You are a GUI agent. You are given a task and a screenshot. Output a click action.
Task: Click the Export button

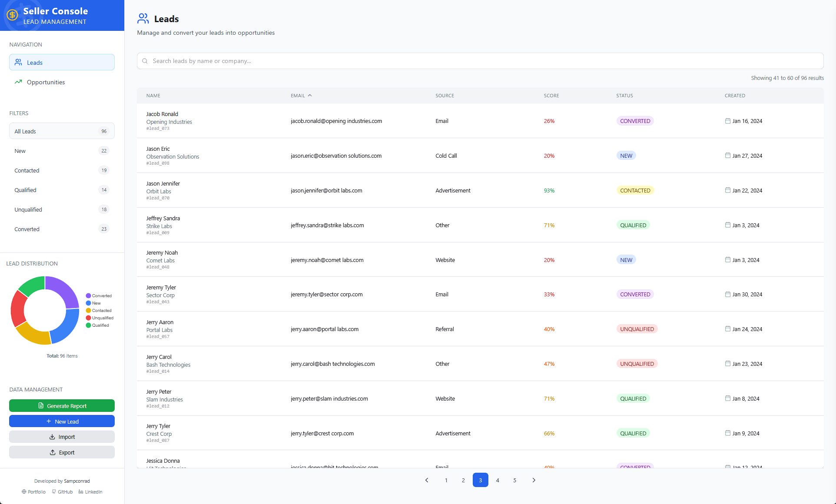pos(62,452)
